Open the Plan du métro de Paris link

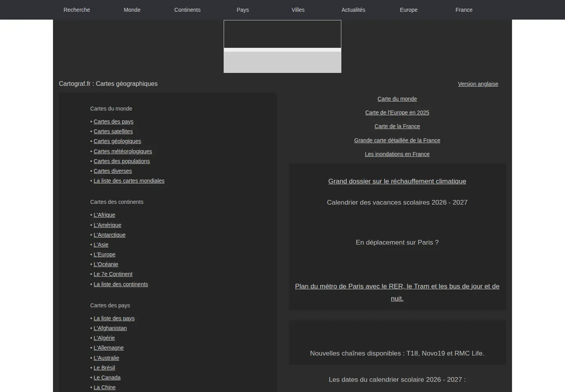pyautogui.click(x=397, y=292)
